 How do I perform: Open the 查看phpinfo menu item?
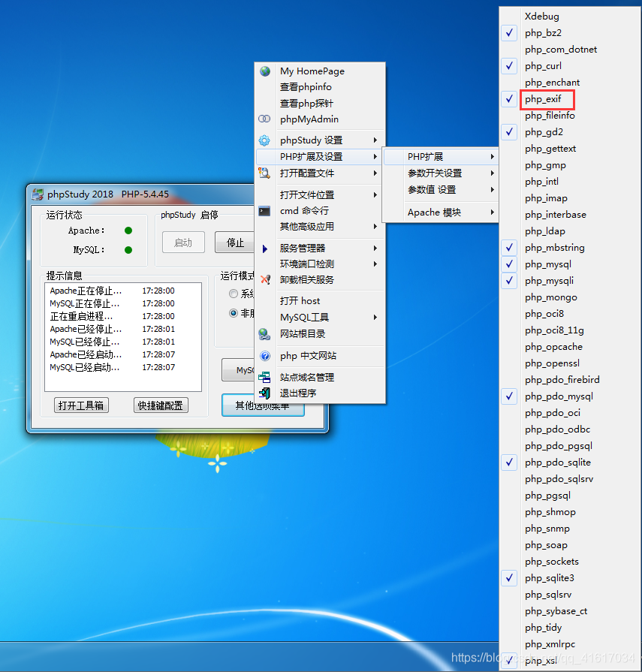(x=320, y=87)
